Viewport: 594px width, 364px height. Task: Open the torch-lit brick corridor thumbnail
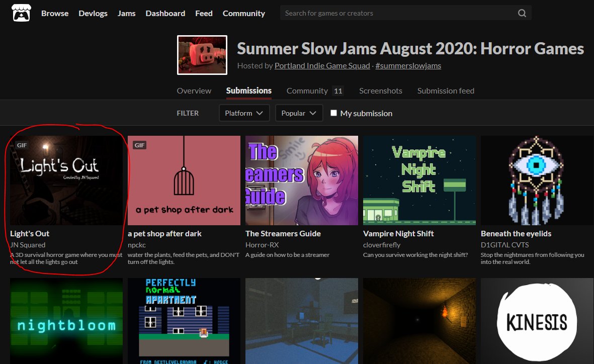(x=419, y=321)
